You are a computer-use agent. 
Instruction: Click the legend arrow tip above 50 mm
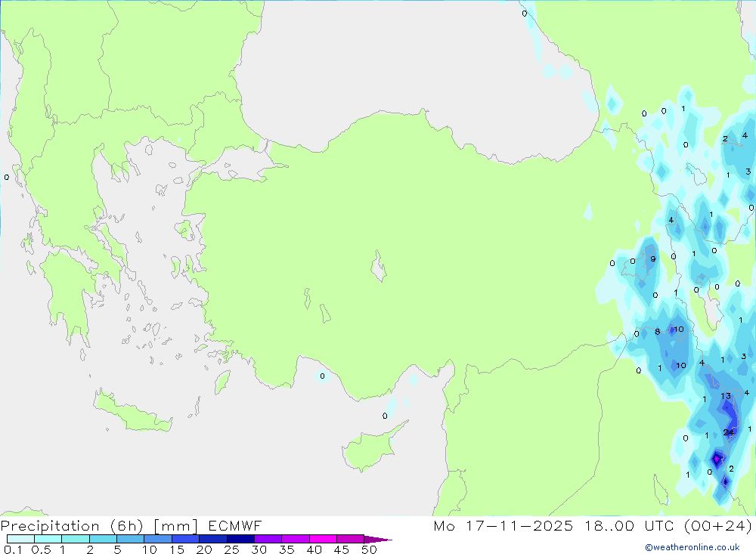[378, 539]
